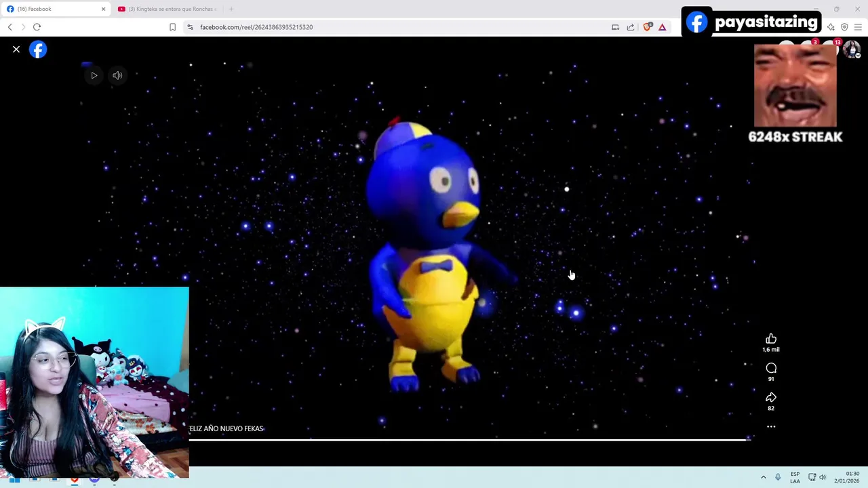Click the microphone tray icon

pos(778,477)
